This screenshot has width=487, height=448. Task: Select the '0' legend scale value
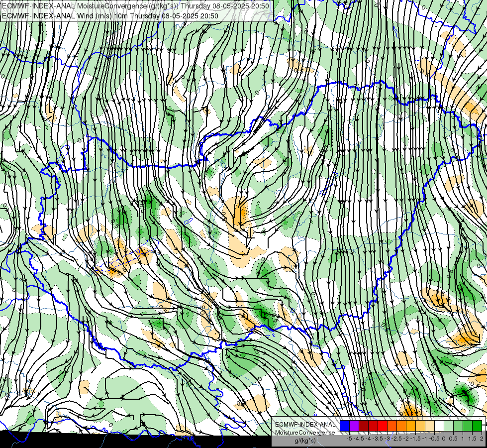[x=444, y=439]
